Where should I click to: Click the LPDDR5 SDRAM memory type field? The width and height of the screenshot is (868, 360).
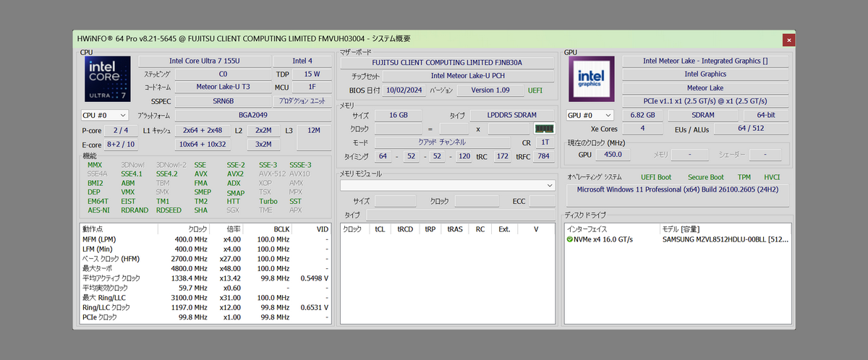pos(511,115)
